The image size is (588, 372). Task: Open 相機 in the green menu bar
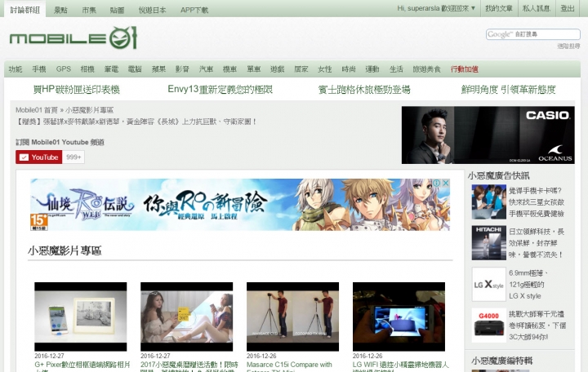(87, 69)
